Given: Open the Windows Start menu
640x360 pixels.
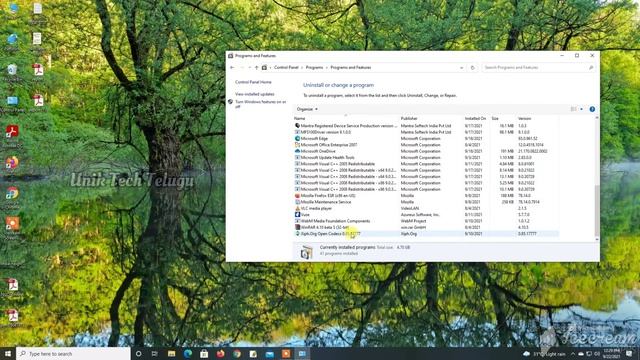Looking at the screenshot, I should [8, 353].
